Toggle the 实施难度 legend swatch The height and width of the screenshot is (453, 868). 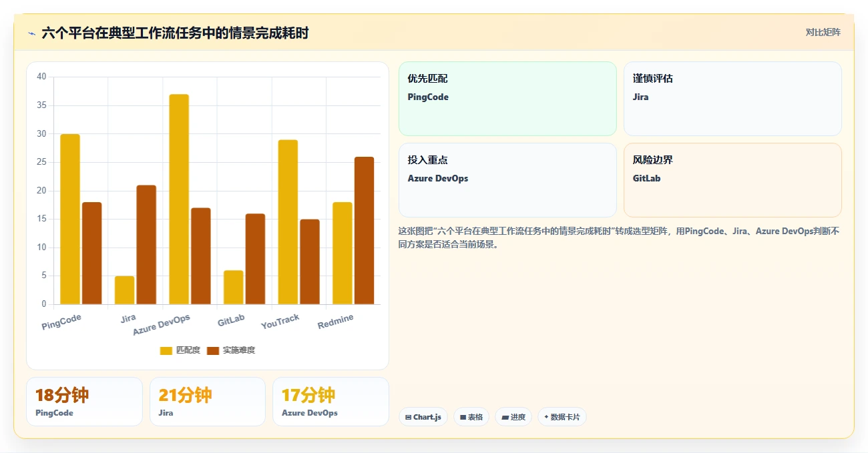tap(213, 350)
